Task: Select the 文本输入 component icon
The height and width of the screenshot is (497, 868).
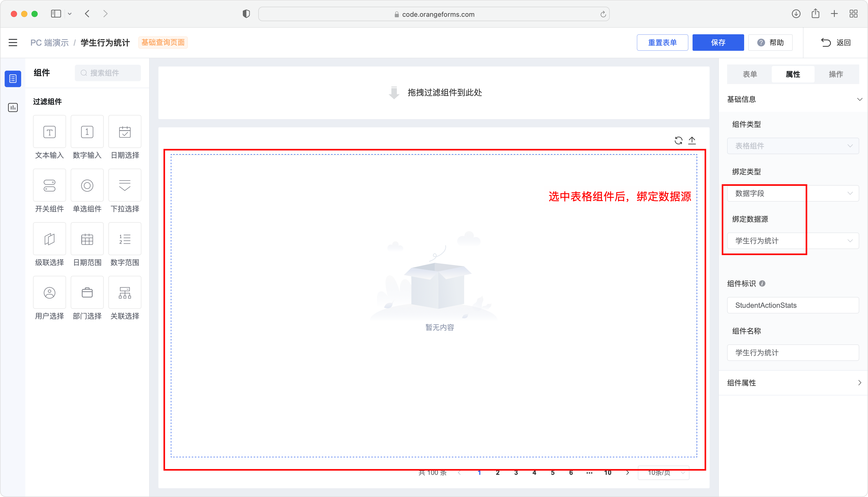Action: [50, 132]
